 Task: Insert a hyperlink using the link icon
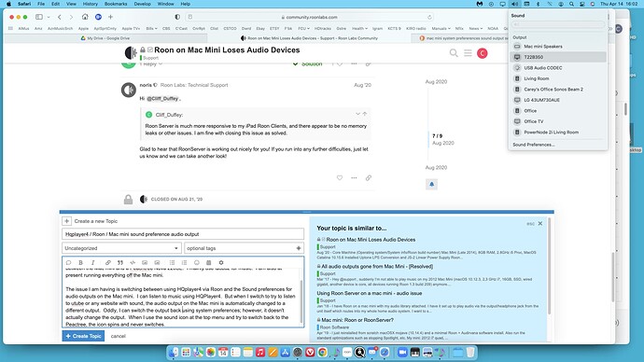click(107, 263)
